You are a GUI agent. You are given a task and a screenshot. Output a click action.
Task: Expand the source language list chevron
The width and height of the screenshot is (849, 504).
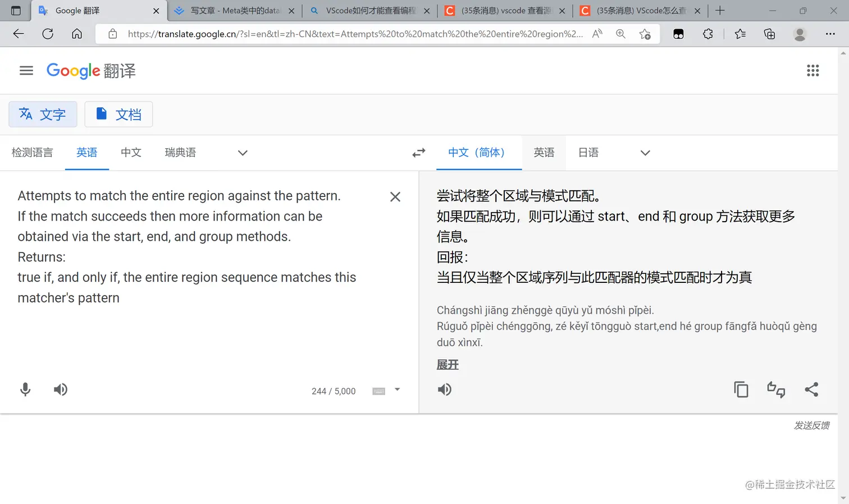pos(243,153)
